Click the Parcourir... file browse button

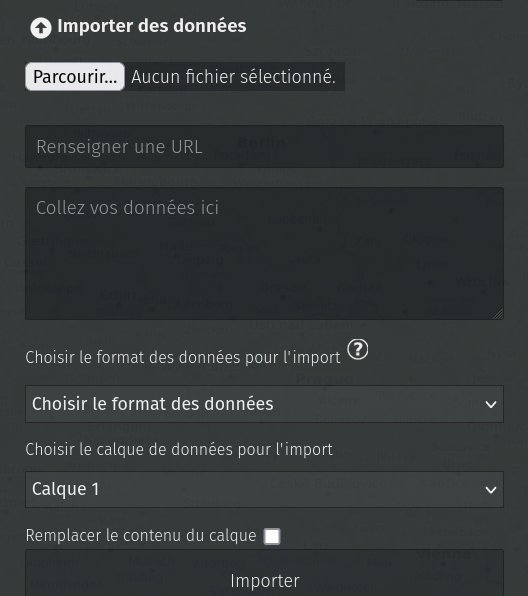point(75,77)
